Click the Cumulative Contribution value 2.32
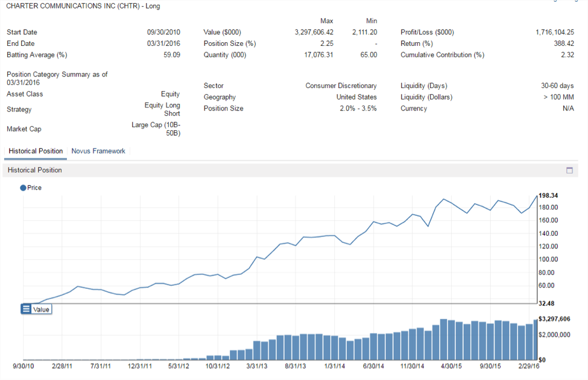This screenshot has width=588, height=380. 567,55
